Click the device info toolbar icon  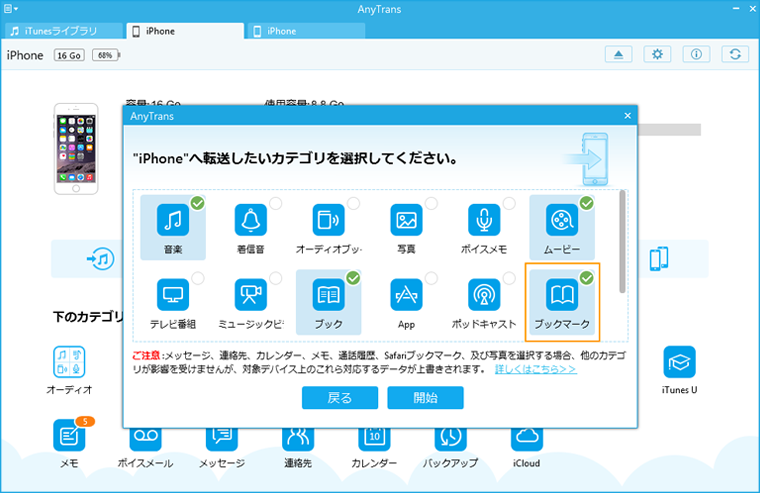696,54
